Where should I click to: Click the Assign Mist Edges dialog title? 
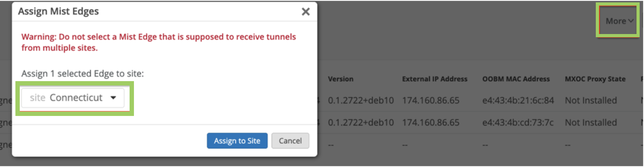(58, 11)
